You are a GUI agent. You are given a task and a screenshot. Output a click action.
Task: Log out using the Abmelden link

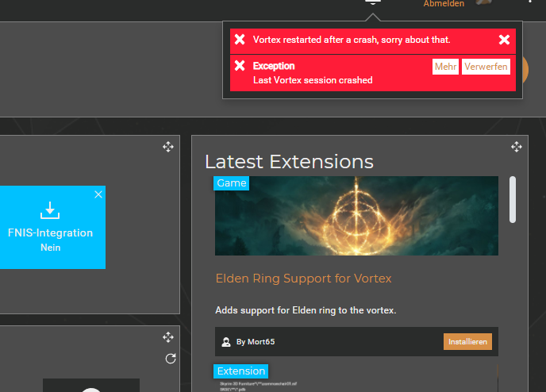(x=444, y=4)
